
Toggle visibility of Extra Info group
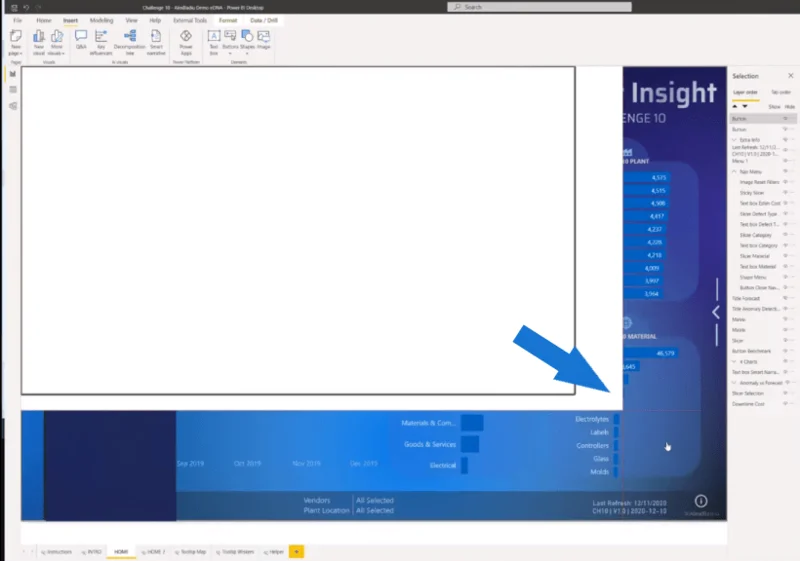click(786, 140)
